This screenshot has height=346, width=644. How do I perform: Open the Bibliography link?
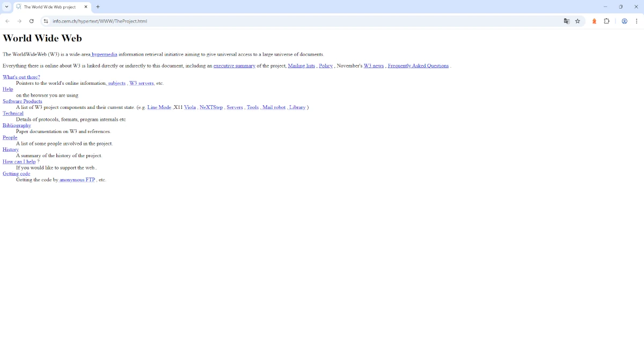pos(17,126)
